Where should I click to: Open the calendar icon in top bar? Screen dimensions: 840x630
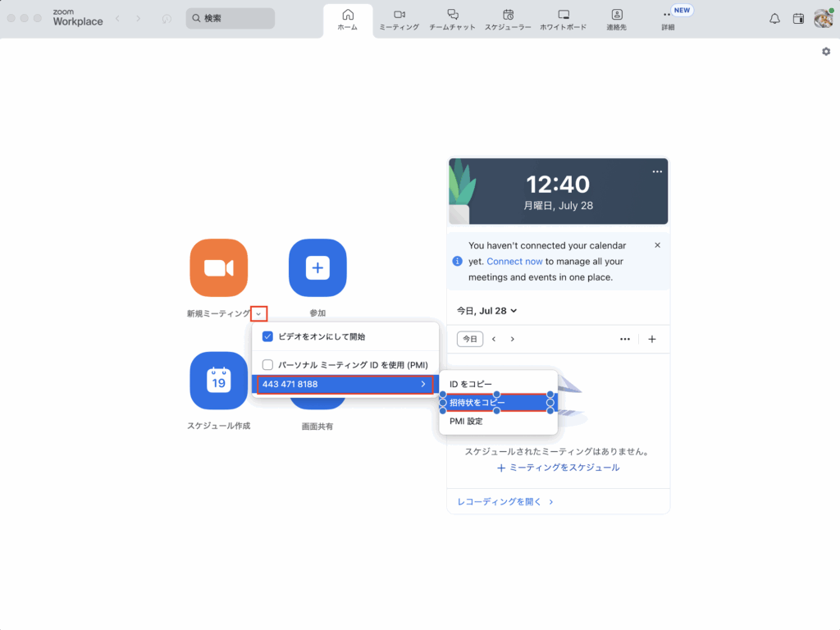798,19
